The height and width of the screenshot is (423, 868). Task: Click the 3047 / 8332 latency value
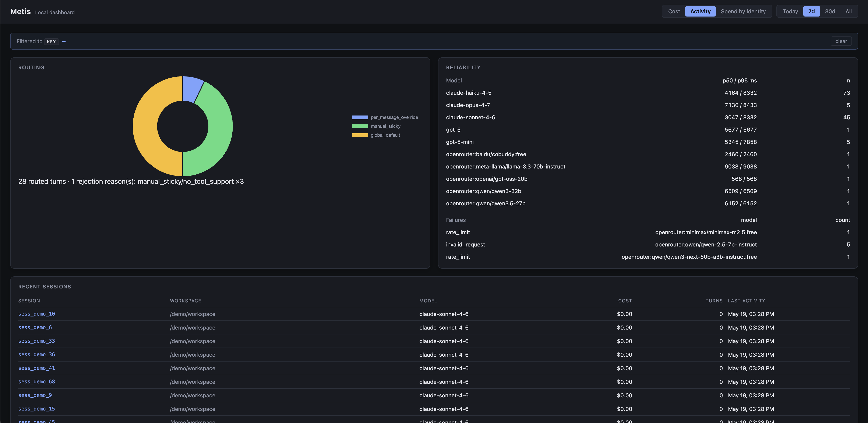coord(741,117)
